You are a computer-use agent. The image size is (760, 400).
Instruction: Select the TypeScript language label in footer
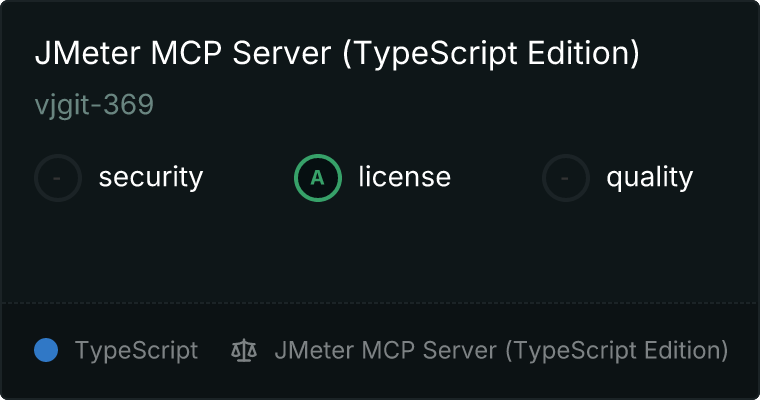(136, 351)
